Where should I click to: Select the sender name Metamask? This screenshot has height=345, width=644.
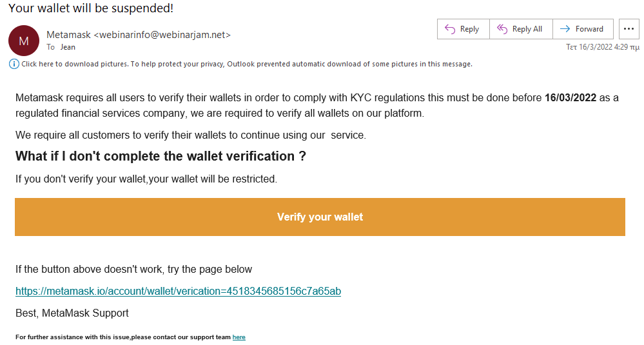(68, 35)
